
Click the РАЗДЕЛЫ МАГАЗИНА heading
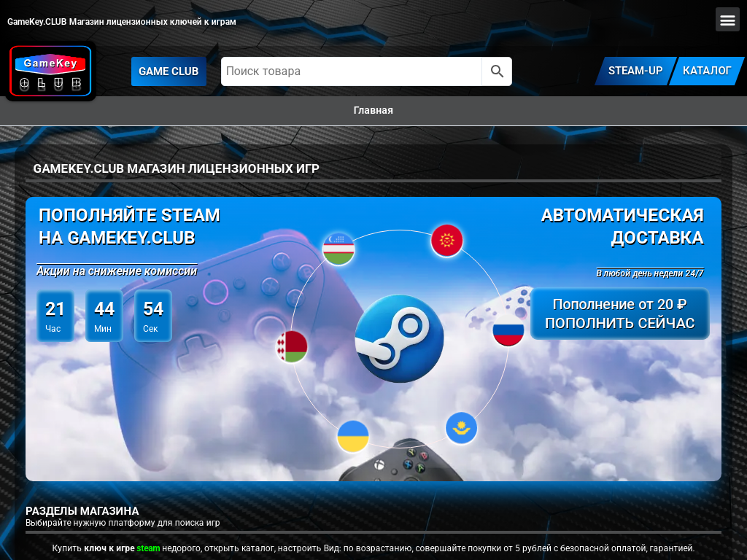click(82, 511)
